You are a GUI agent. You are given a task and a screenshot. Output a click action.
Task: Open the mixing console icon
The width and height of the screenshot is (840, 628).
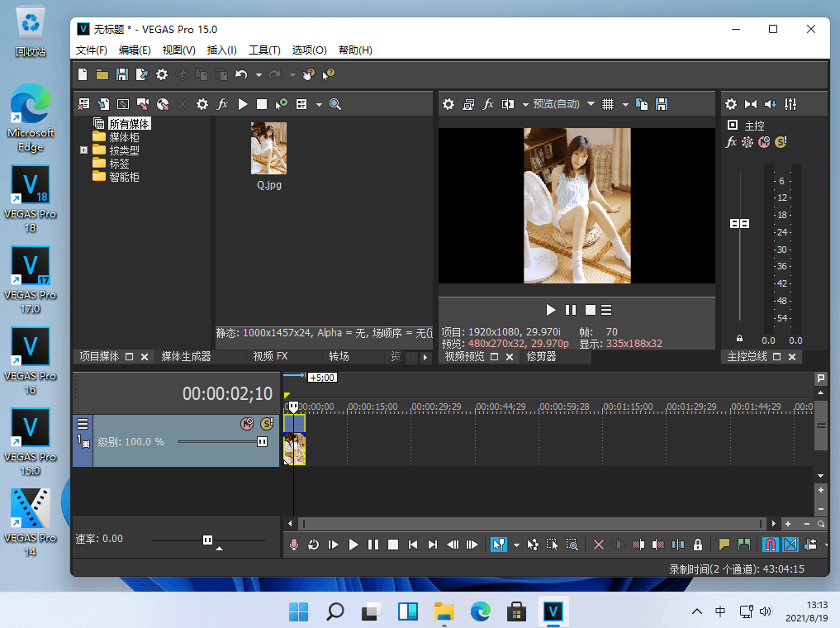tap(790, 104)
